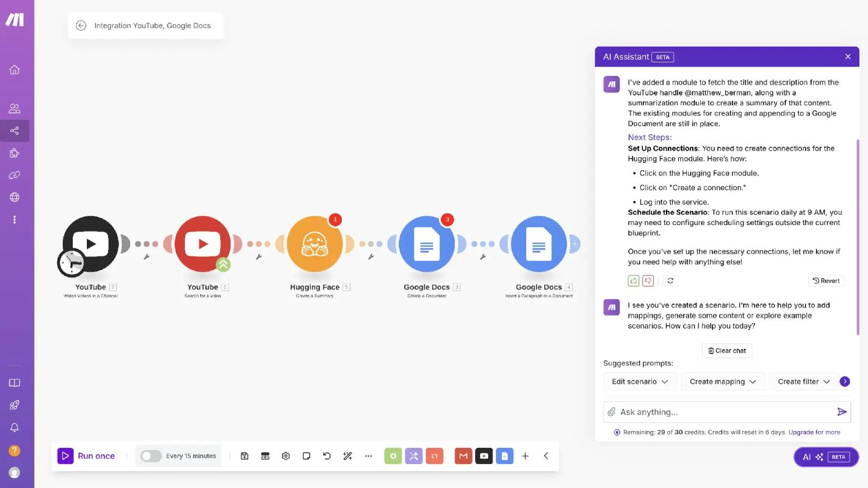
Task: Click the Revert button
Action: [x=826, y=281]
